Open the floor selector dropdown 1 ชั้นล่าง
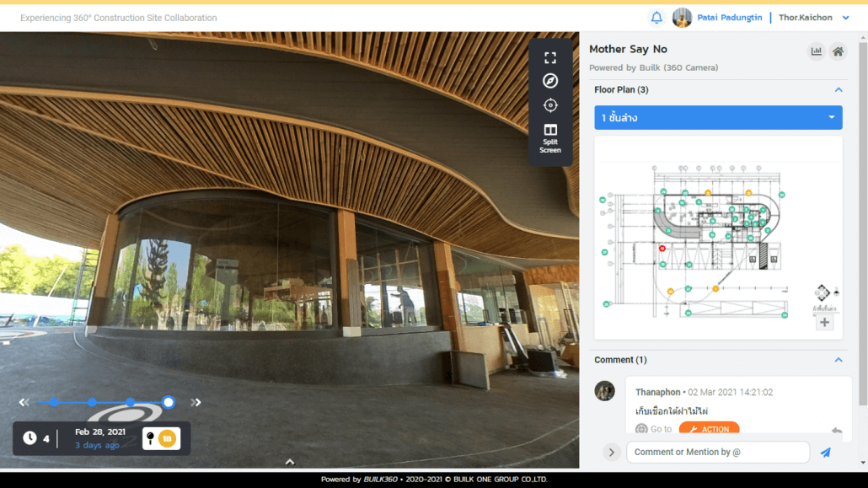868x488 pixels. coord(718,117)
